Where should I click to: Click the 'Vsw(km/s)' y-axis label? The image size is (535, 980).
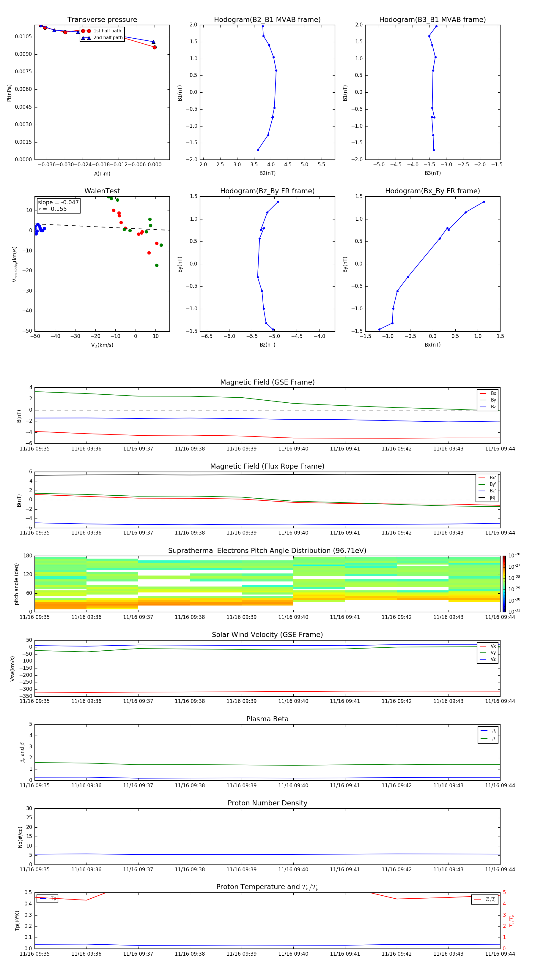point(12,668)
